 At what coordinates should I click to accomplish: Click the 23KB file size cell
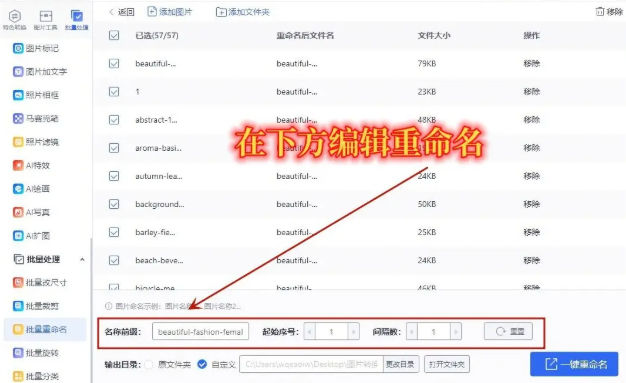427,92
